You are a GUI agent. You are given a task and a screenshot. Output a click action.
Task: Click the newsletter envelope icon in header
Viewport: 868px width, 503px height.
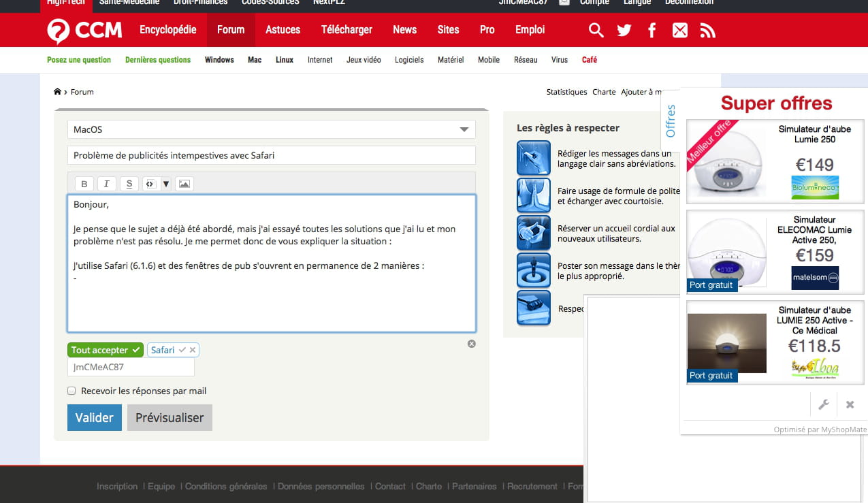[x=679, y=31]
